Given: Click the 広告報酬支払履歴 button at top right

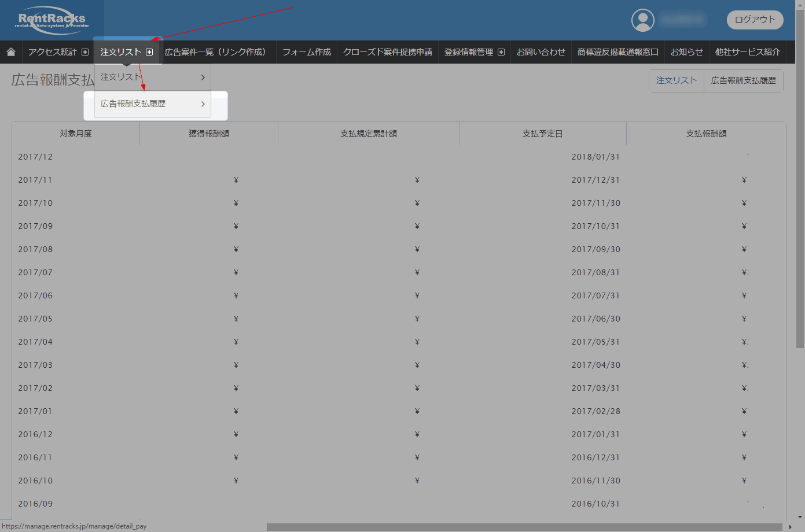Looking at the screenshot, I should pos(743,81).
